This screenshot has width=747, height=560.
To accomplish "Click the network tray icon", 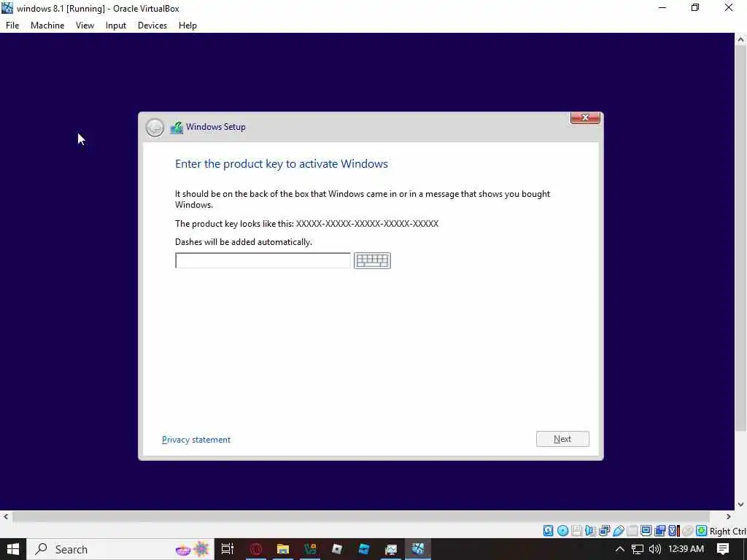I will (x=638, y=549).
